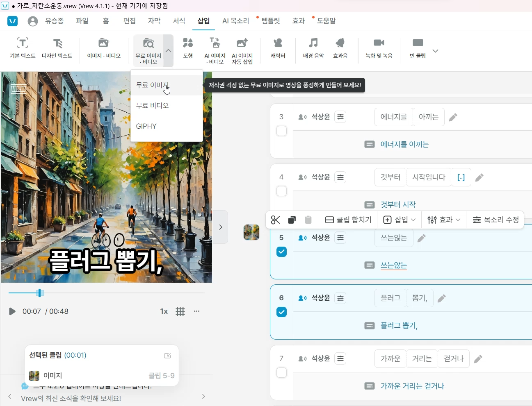Screen dimensions: 532x406
Task: Open the user profile avatar icon
Action: (33, 21)
